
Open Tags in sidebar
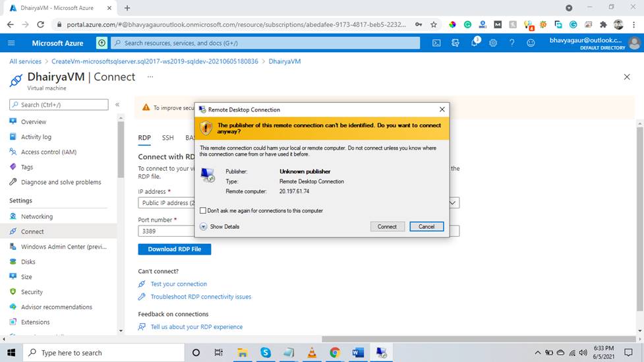[x=27, y=167]
